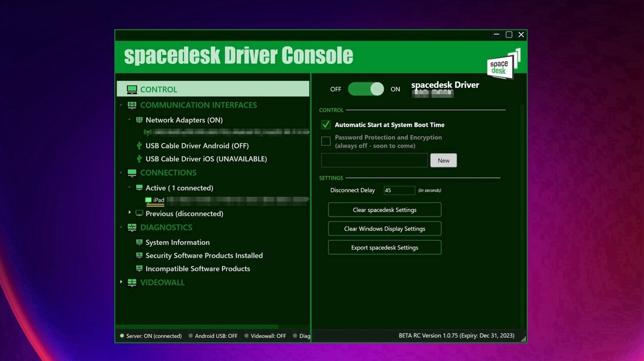
Task: Click the CONTROL monitor icon
Action: (132, 89)
